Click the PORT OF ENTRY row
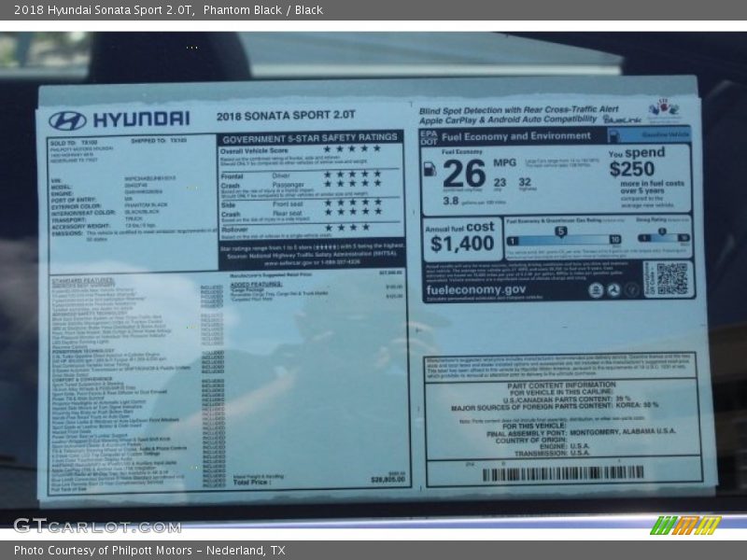Screen dimensions: 747x560 [92, 199]
